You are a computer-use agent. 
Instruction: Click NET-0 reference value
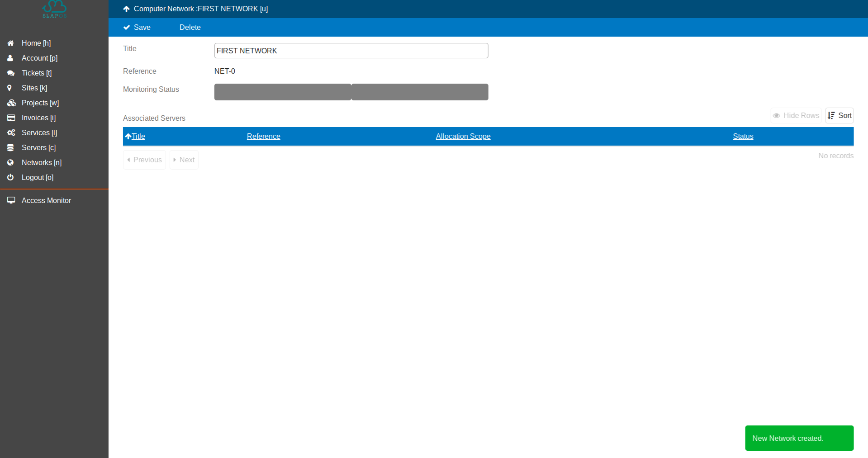(225, 71)
